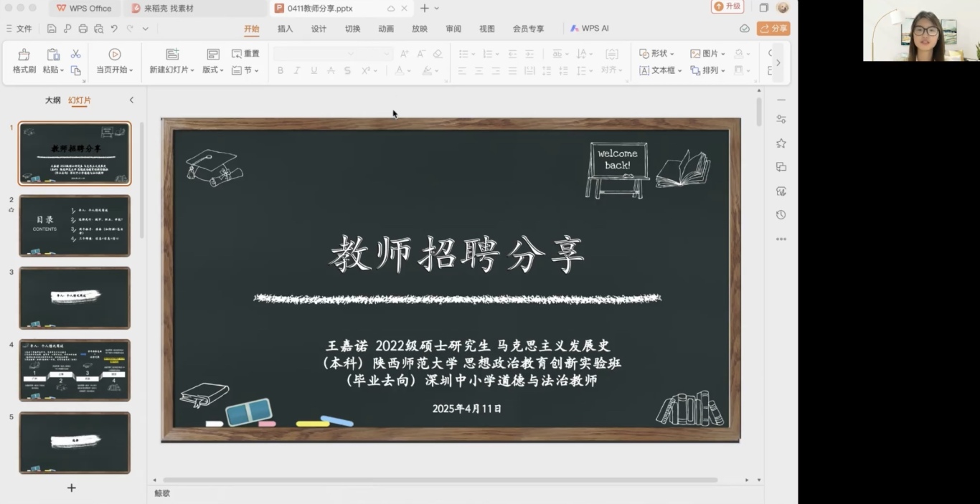Click the star icon in right sidebar
The height and width of the screenshot is (504, 980).
pyautogui.click(x=781, y=143)
